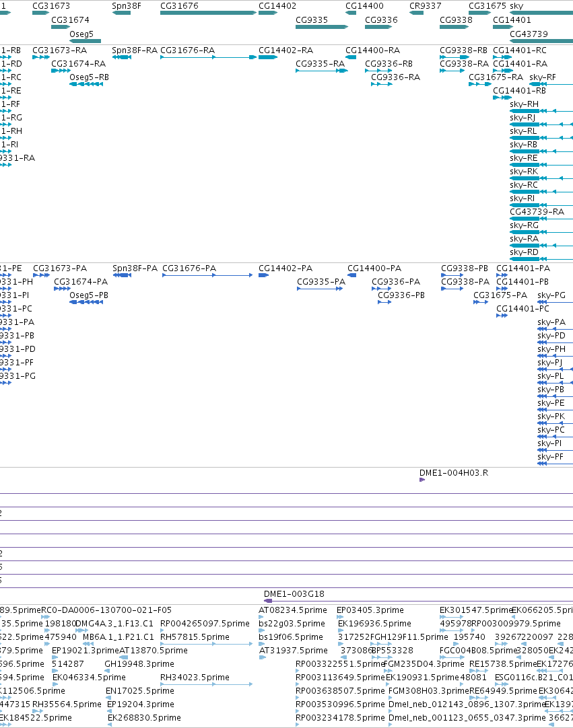Click the CG31673-PA protein label

[x=60, y=268]
